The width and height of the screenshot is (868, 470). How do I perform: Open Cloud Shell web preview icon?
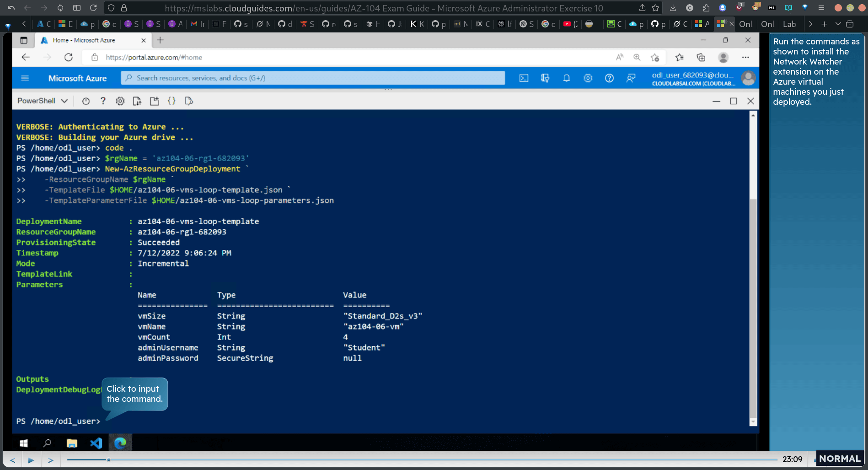pyautogui.click(x=189, y=101)
